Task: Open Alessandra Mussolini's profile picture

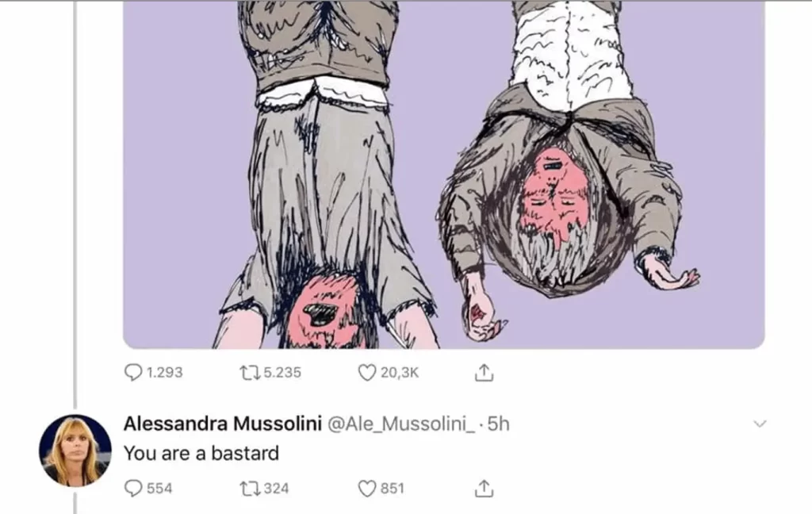Action: tap(75, 451)
